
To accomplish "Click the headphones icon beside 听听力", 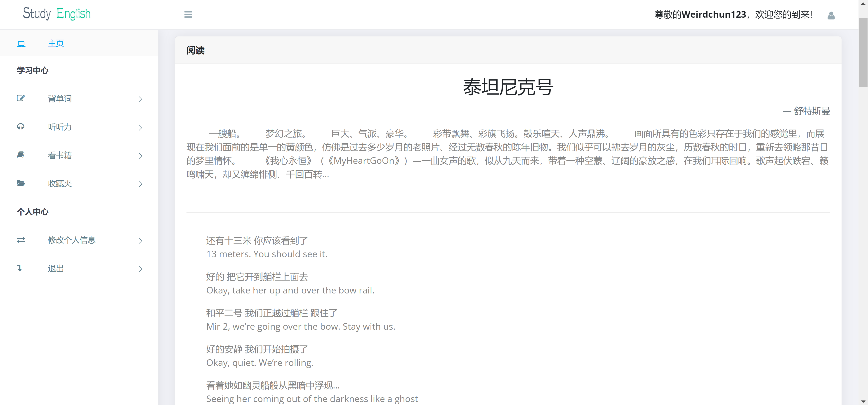I will 21,127.
